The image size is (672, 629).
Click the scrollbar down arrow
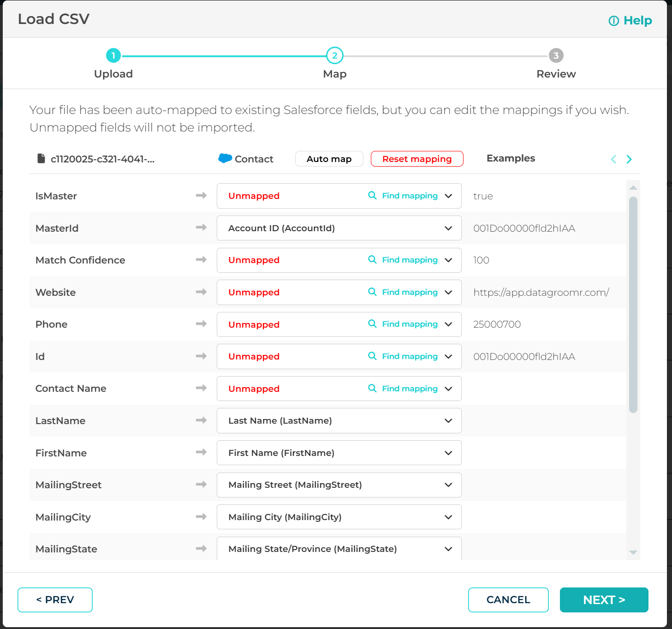tap(633, 552)
